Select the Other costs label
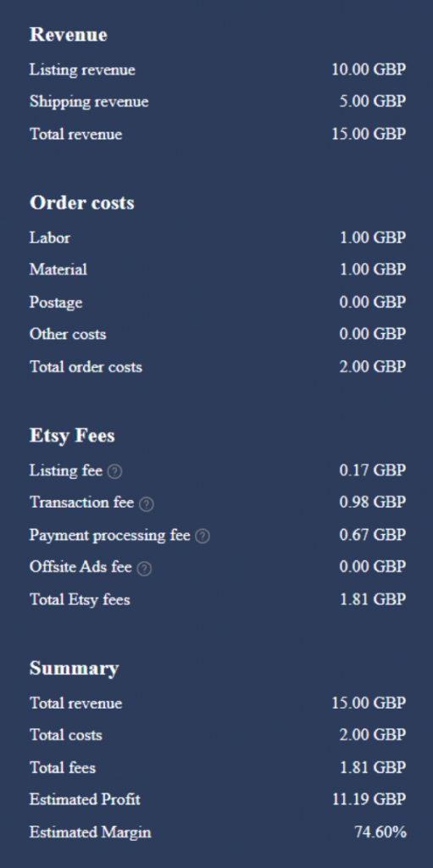This screenshot has width=433, height=868. click(x=68, y=334)
